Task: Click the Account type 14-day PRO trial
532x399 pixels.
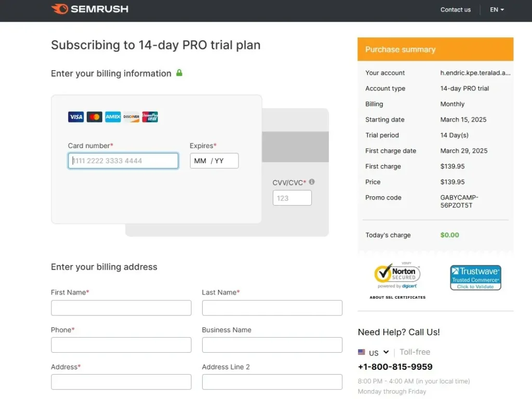Action: pyautogui.click(x=464, y=88)
